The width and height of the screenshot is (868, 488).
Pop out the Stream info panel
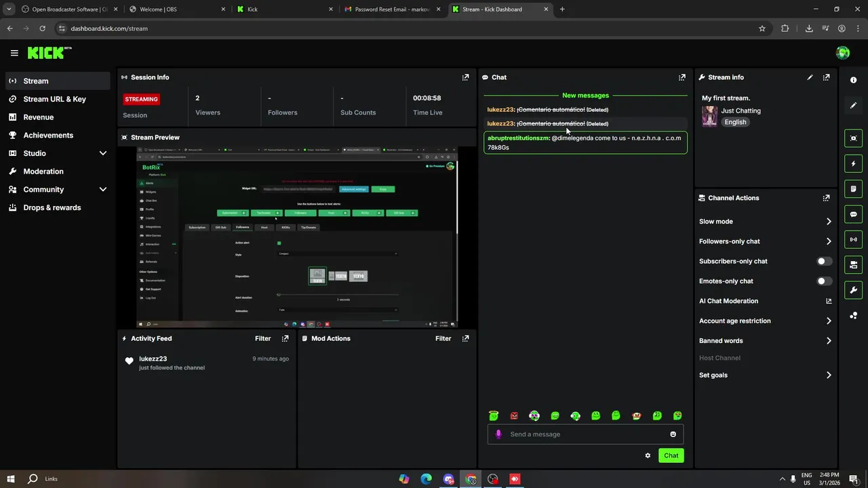coord(826,77)
